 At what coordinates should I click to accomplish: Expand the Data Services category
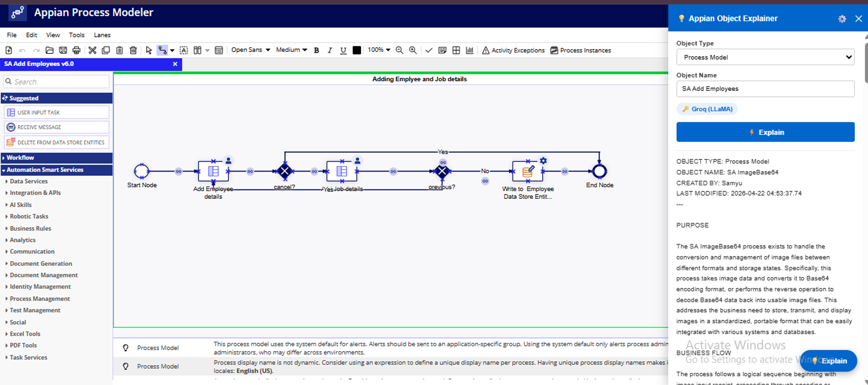(29, 181)
